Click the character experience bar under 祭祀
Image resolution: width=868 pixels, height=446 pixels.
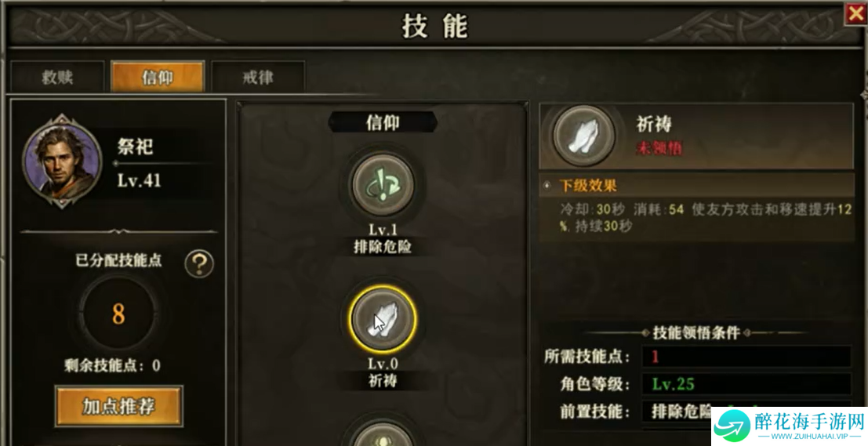tap(164, 163)
